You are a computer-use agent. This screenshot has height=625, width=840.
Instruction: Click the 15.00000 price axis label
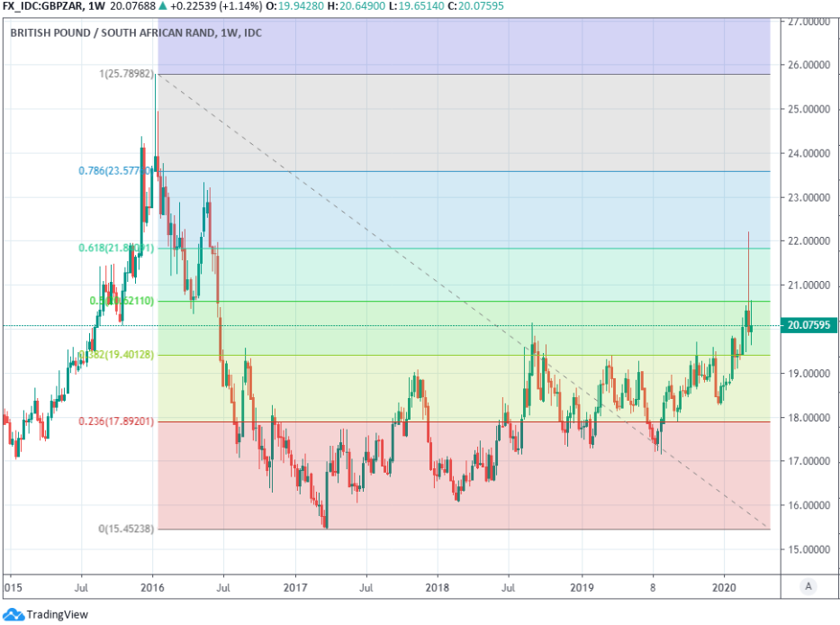tap(805, 549)
